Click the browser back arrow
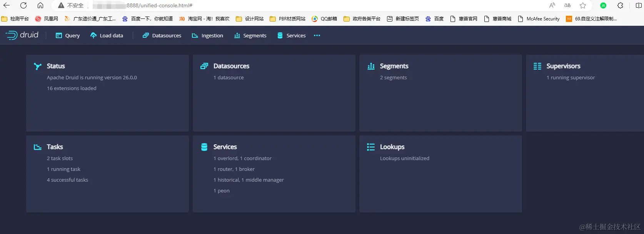644x234 pixels. pos(7,5)
